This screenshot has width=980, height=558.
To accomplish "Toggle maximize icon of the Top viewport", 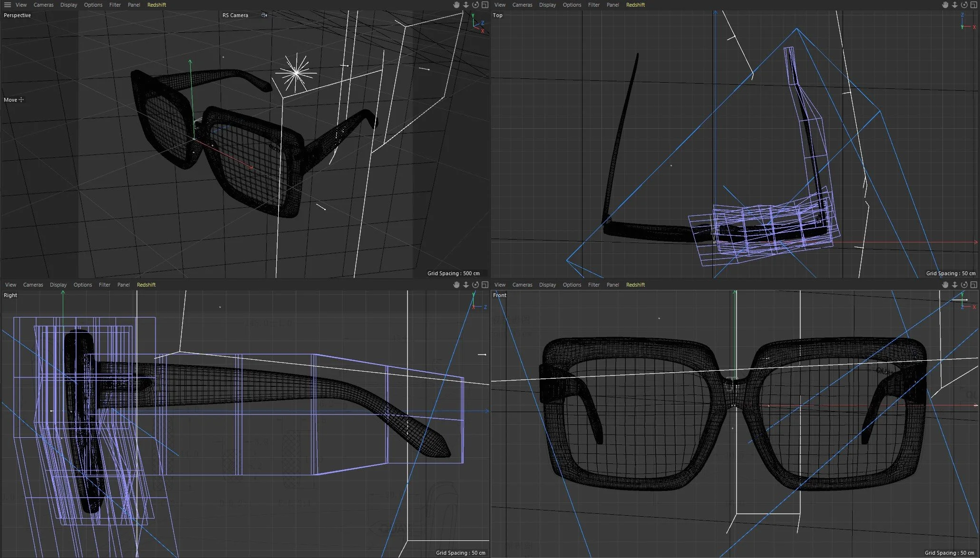I will (x=974, y=5).
